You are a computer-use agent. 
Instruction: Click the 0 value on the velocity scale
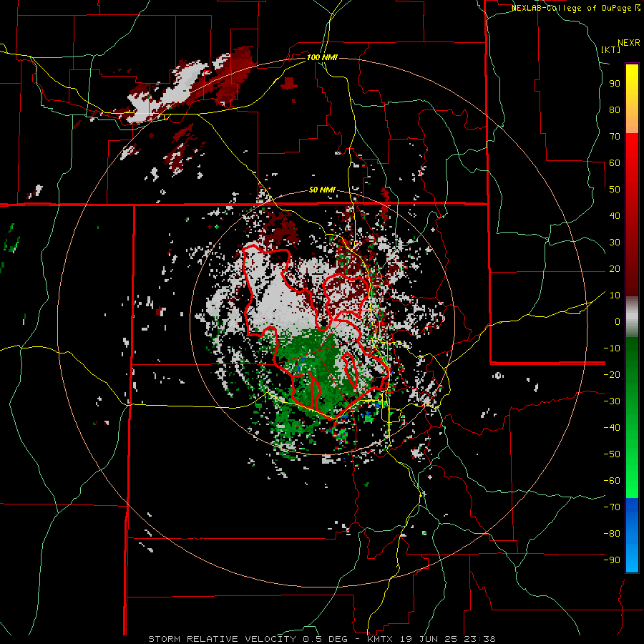click(618, 321)
